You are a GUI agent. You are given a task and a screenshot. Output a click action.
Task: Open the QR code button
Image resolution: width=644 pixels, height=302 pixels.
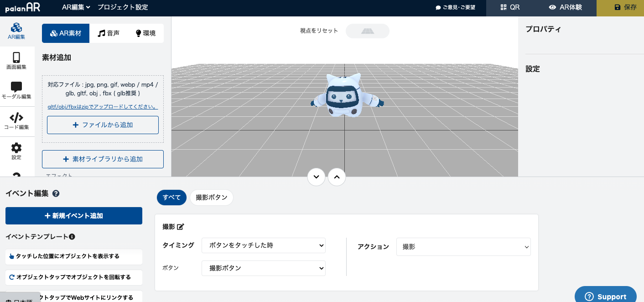pos(510,7)
